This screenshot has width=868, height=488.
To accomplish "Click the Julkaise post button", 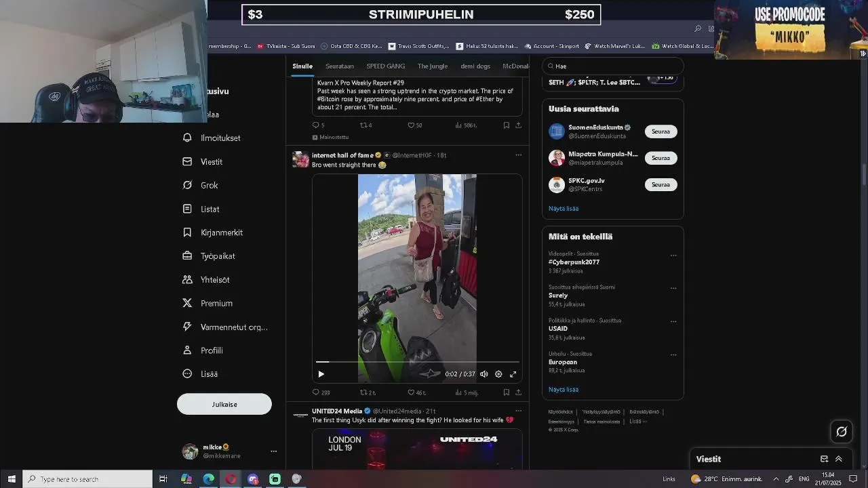I will coord(224,404).
